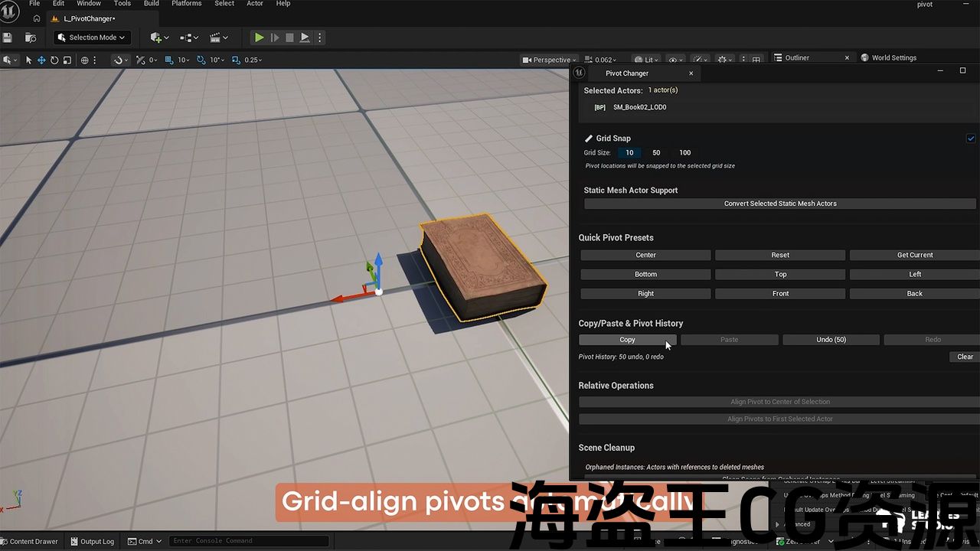Click the console command input field
Viewport: 980px width, 551px height.
[x=248, y=541]
